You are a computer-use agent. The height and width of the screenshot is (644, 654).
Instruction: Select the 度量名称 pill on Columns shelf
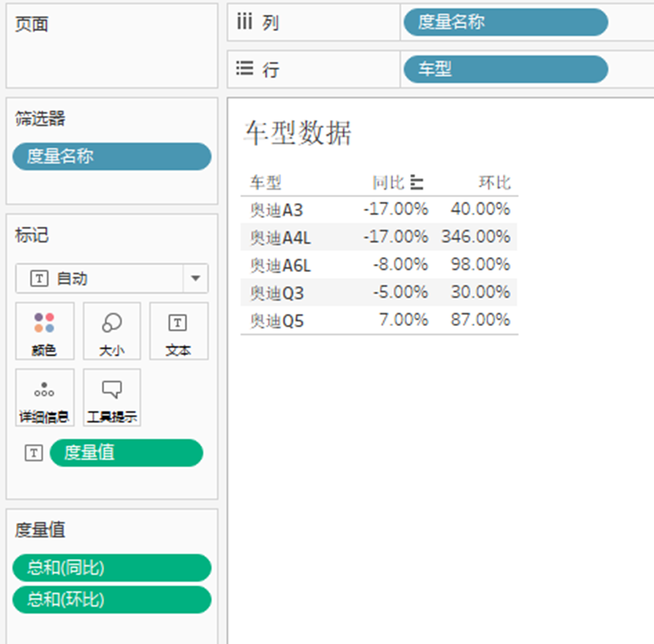(x=506, y=22)
